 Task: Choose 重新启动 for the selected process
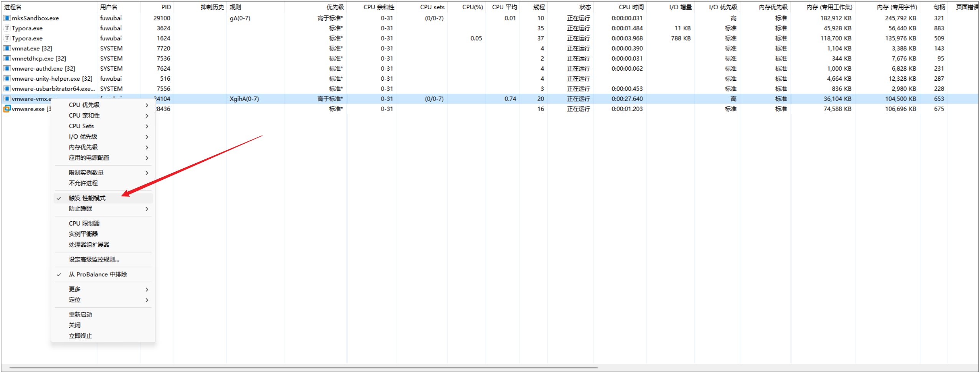point(104,315)
